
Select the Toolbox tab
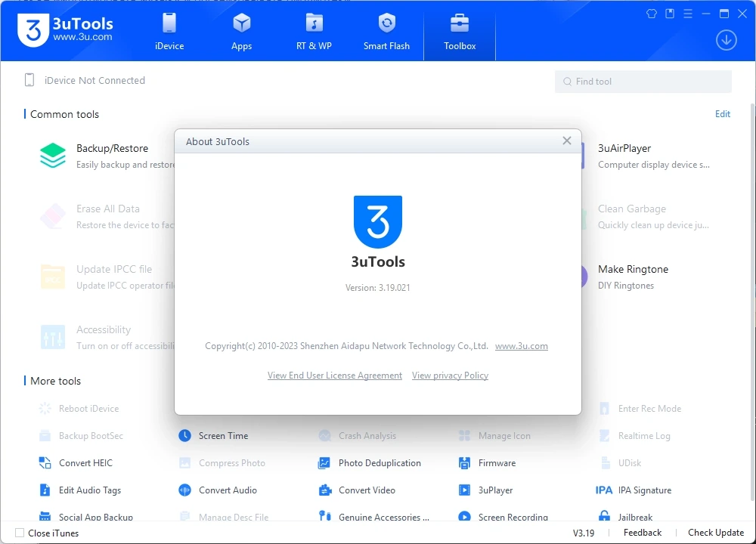tap(460, 32)
